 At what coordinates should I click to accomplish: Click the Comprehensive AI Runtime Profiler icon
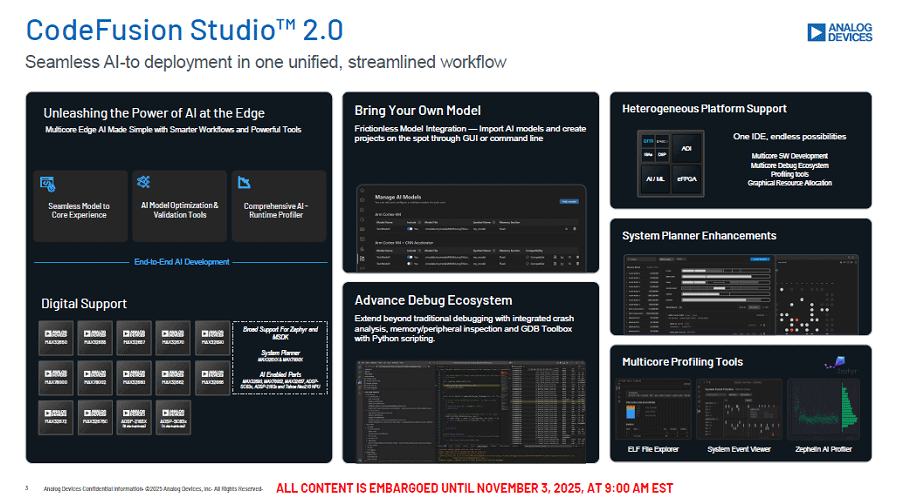pyautogui.click(x=242, y=182)
